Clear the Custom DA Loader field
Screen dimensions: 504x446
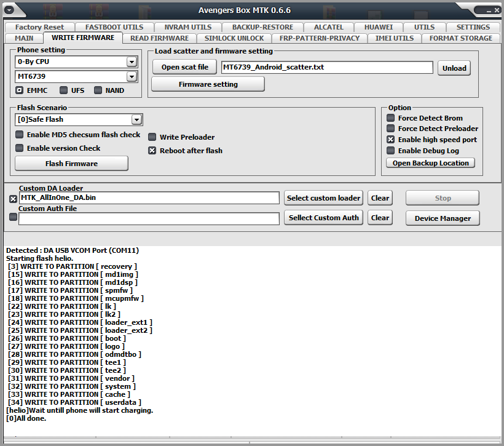coord(380,198)
